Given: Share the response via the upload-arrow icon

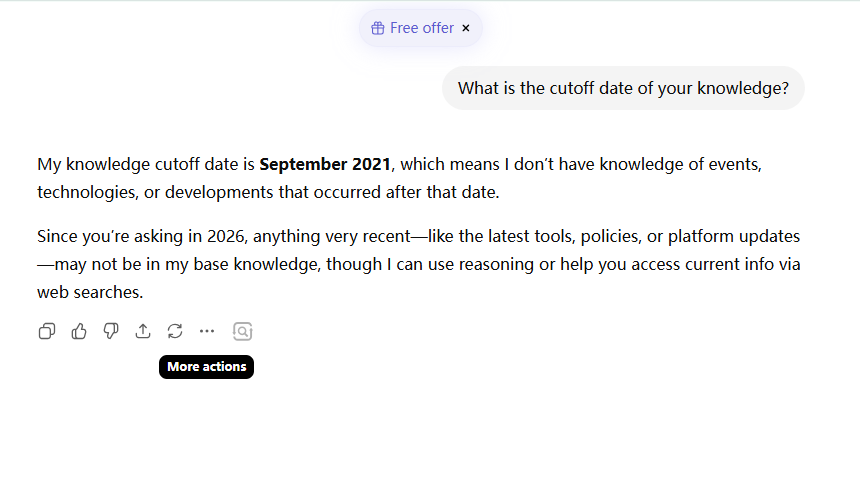Looking at the screenshot, I should click(x=143, y=331).
